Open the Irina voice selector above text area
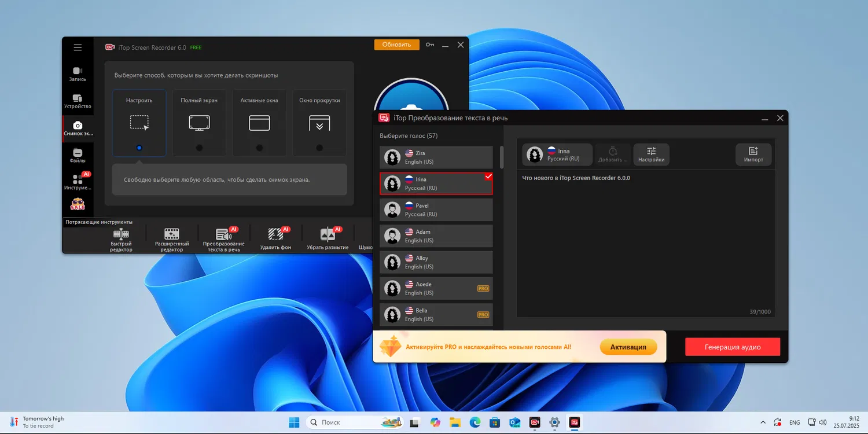868x434 pixels. coord(557,155)
